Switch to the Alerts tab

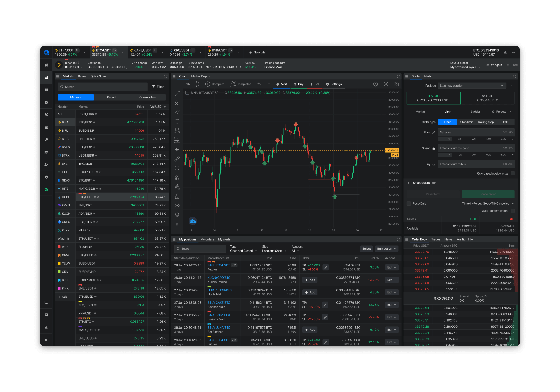coord(427,76)
